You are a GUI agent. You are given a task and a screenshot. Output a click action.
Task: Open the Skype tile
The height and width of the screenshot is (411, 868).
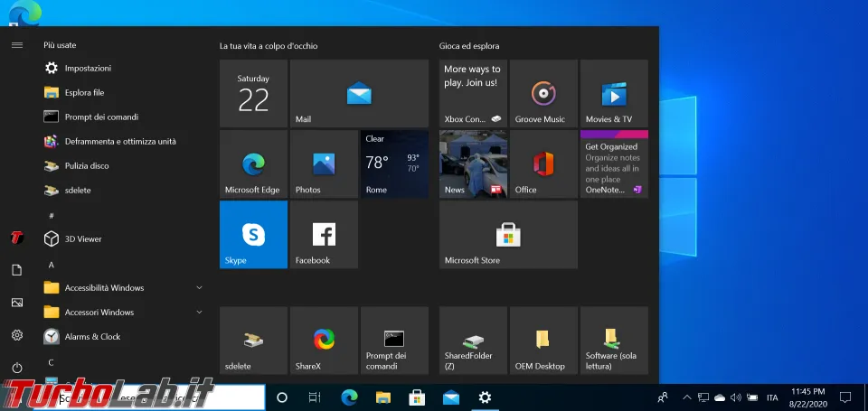click(x=253, y=234)
